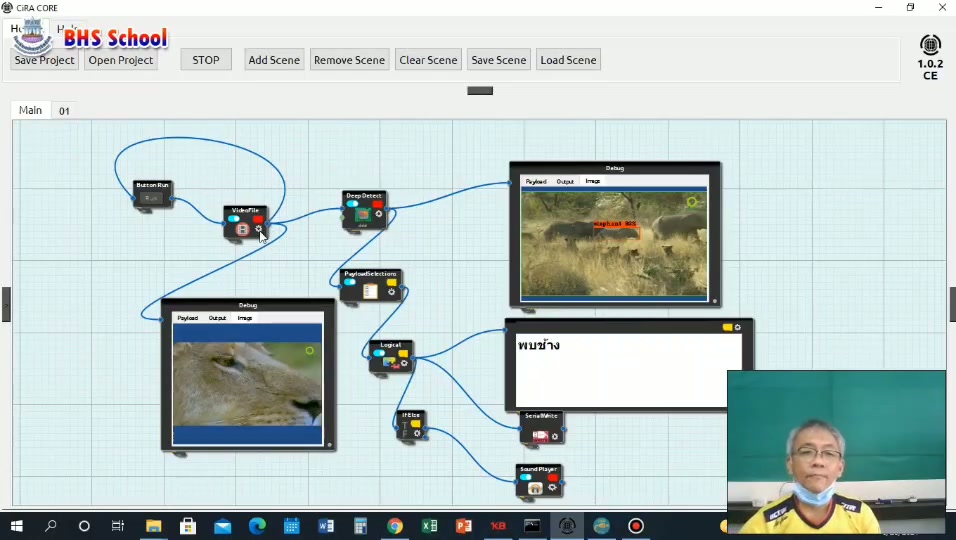Click the Sound Player headphone icon
This screenshot has height=540, width=956.
pyautogui.click(x=535, y=488)
